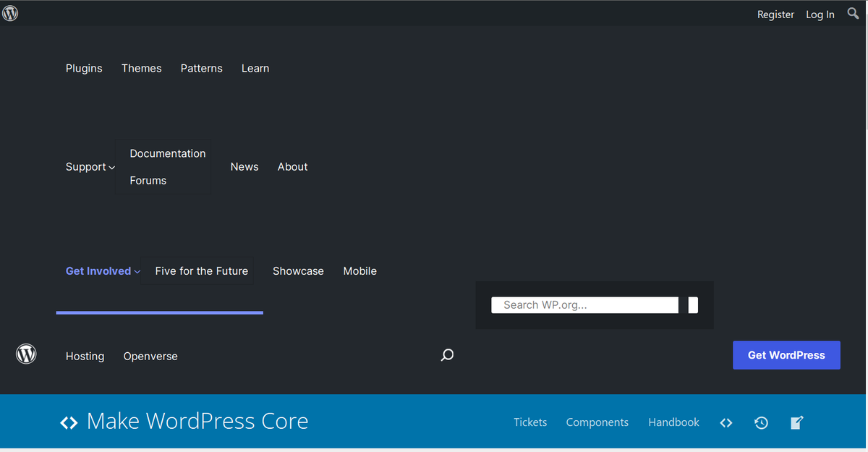
Task: Click the white search submit button
Action: point(693,305)
